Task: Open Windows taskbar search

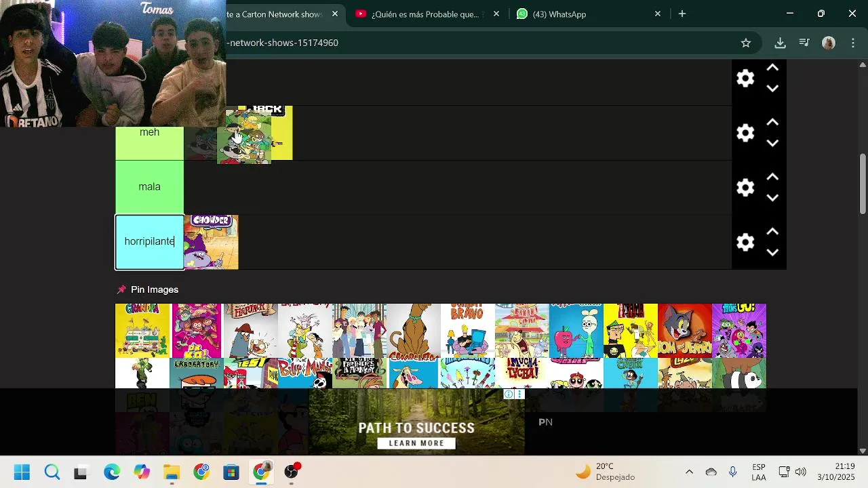Action: click(52, 472)
